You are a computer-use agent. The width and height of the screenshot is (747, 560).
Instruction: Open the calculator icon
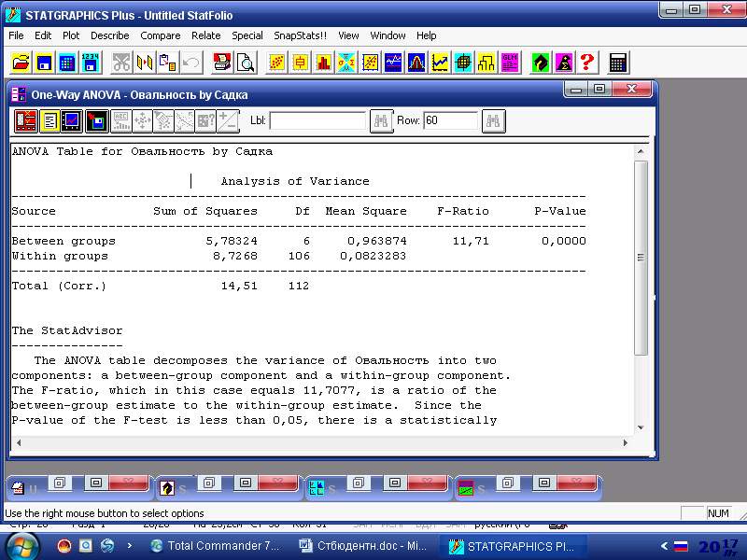point(618,63)
